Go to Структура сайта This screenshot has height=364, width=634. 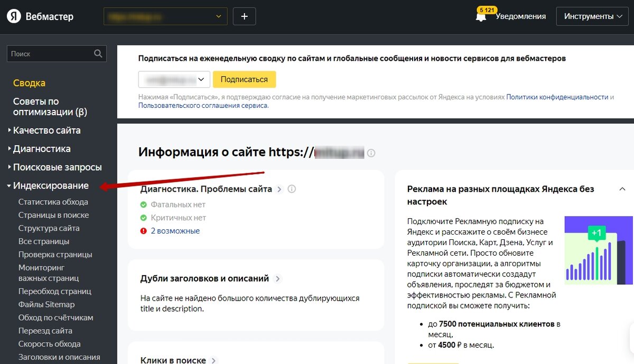point(49,228)
